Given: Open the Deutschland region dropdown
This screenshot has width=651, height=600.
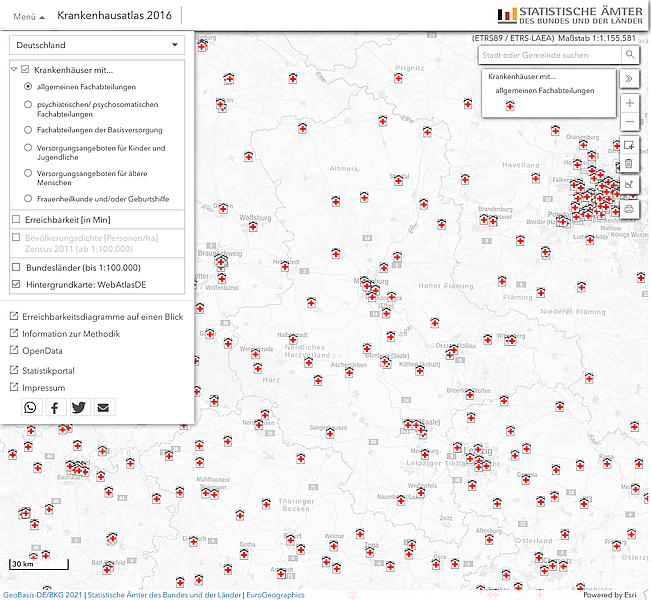Looking at the screenshot, I should [97, 45].
